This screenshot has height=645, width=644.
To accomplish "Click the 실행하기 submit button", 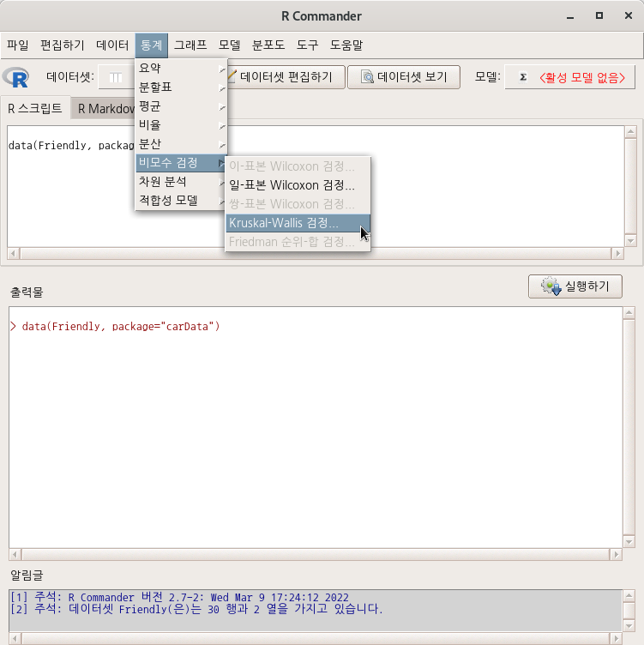I will coord(575,286).
